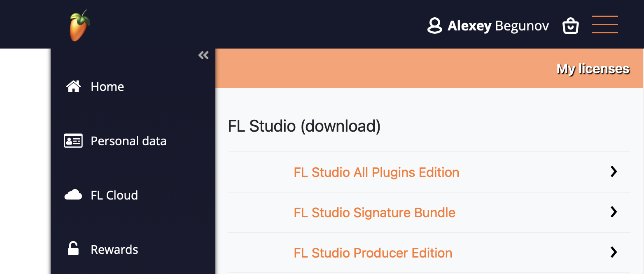Click the FL Cloud cloud icon

[x=73, y=195]
